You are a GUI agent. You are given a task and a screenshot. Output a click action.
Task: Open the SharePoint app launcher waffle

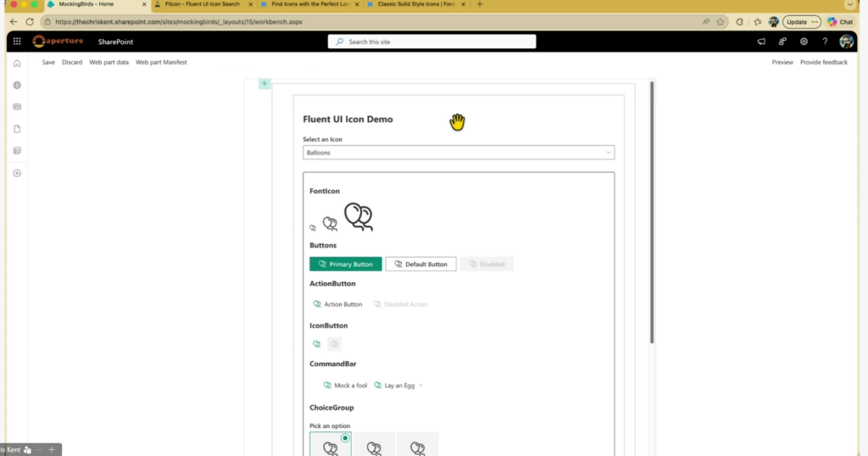[17, 42]
